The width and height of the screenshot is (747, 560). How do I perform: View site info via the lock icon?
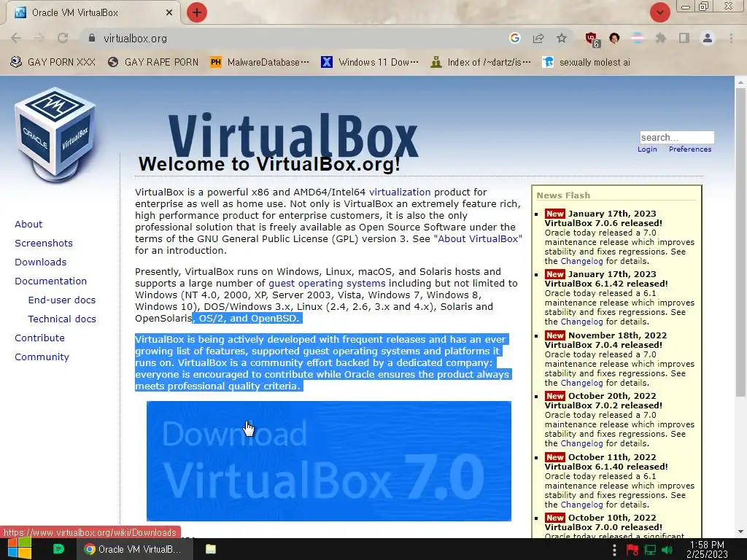pyautogui.click(x=92, y=38)
